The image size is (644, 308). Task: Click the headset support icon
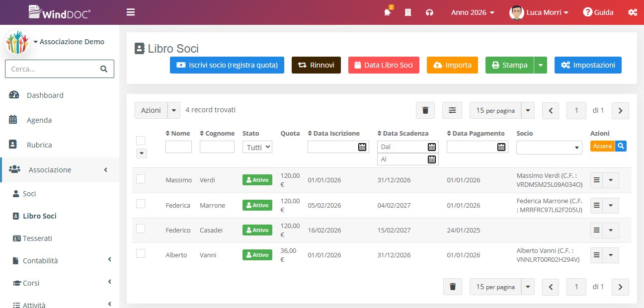coord(429,12)
